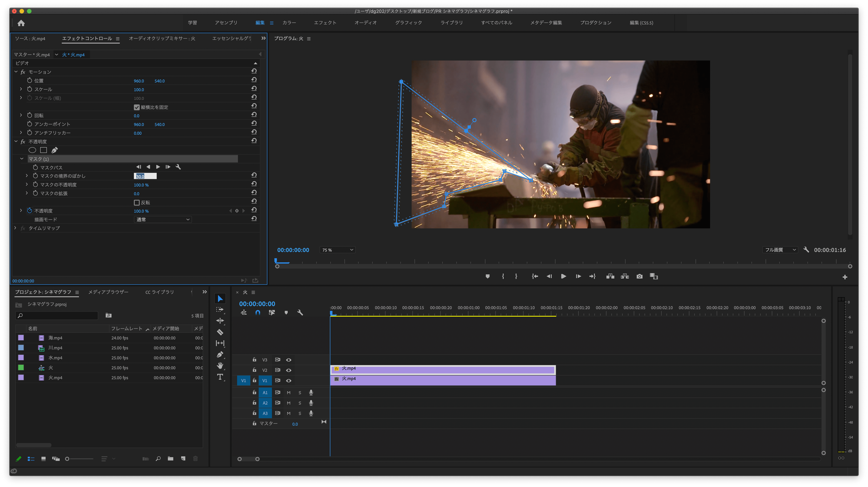The image size is (868, 487).
Task: Switch to the カラー workspace tab
Action: [x=289, y=23]
